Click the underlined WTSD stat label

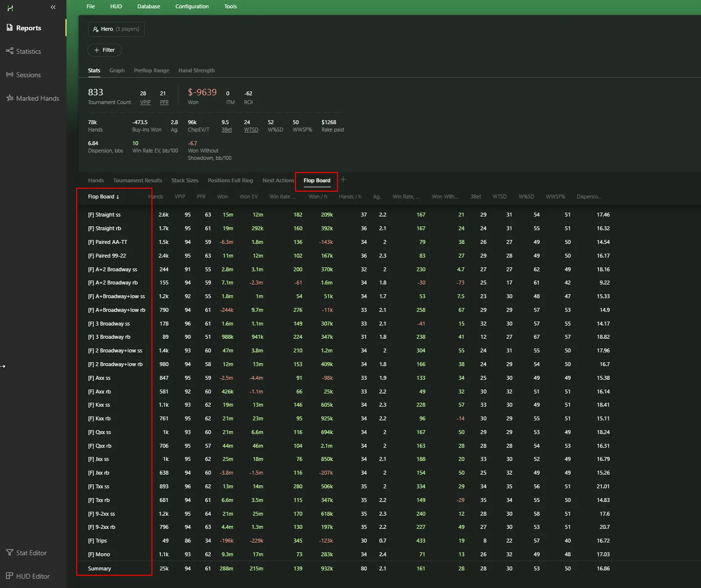pos(251,130)
